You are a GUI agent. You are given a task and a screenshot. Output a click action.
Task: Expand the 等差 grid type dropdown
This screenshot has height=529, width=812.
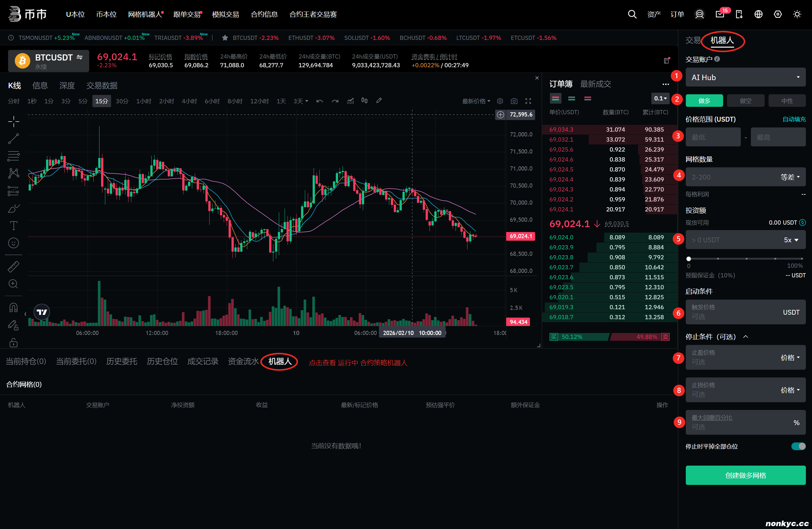(790, 177)
